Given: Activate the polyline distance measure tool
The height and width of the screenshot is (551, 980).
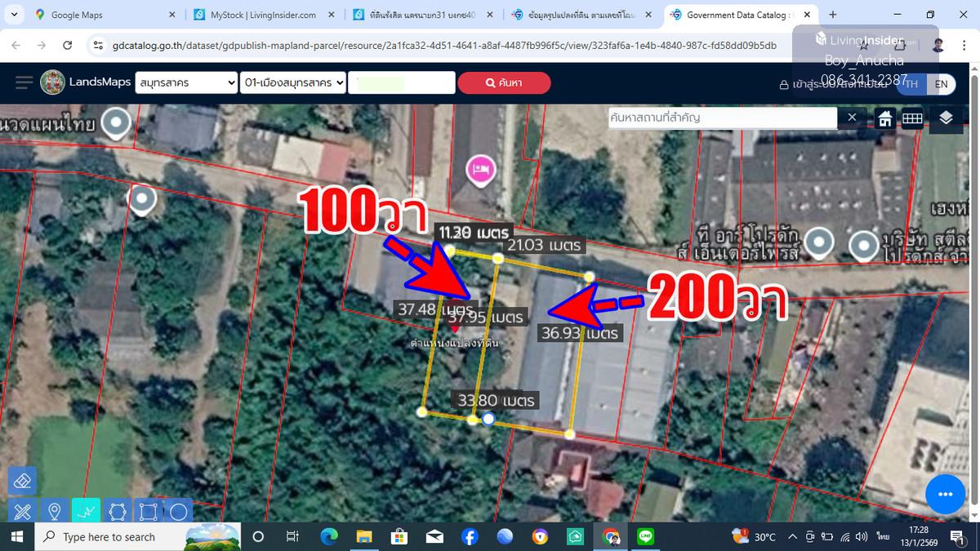Looking at the screenshot, I should coord(86,512).
